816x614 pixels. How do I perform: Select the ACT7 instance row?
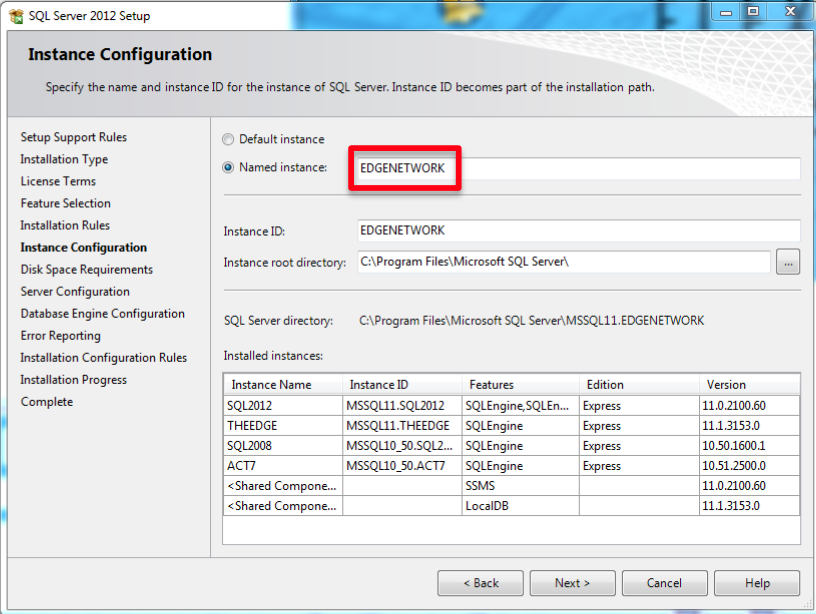[512, 466]
